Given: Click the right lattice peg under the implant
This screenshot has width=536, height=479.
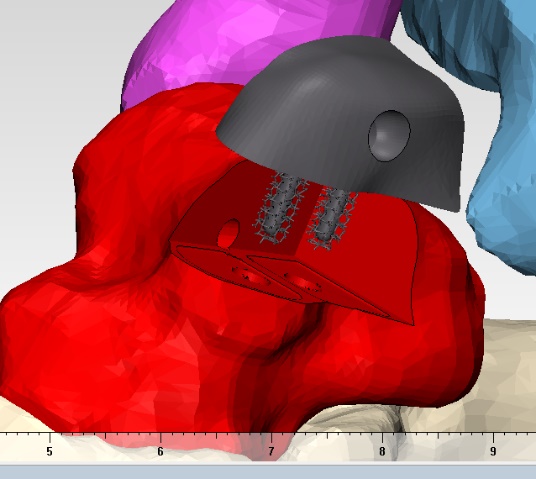Looking at the screenshot, I should [x=331, y=219].
